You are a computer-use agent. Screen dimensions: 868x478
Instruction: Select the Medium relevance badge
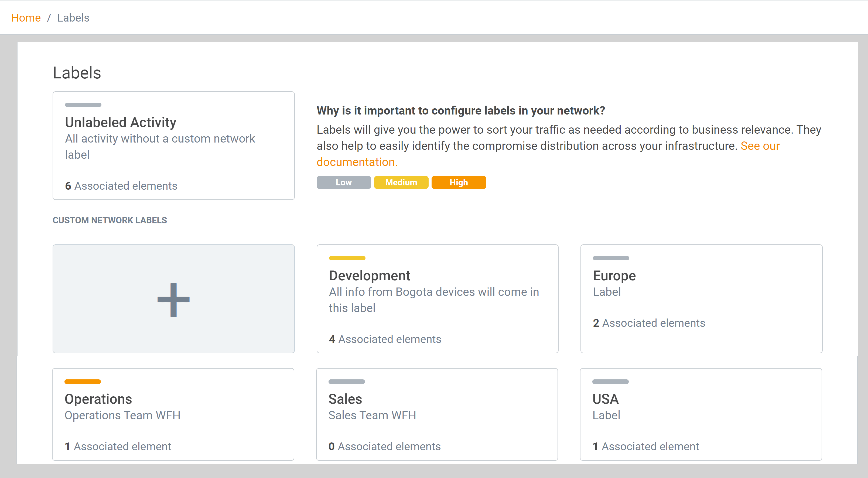click(401, 182)
